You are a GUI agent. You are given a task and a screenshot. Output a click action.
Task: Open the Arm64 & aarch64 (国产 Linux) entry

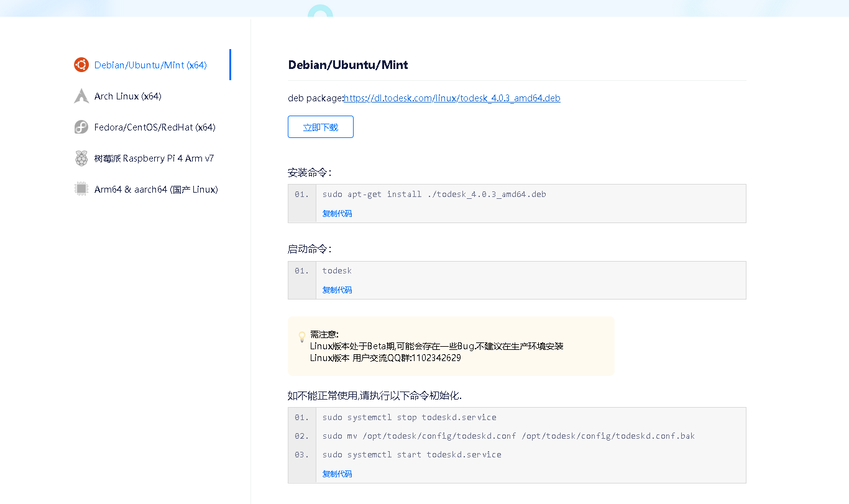tap(156, 189)
